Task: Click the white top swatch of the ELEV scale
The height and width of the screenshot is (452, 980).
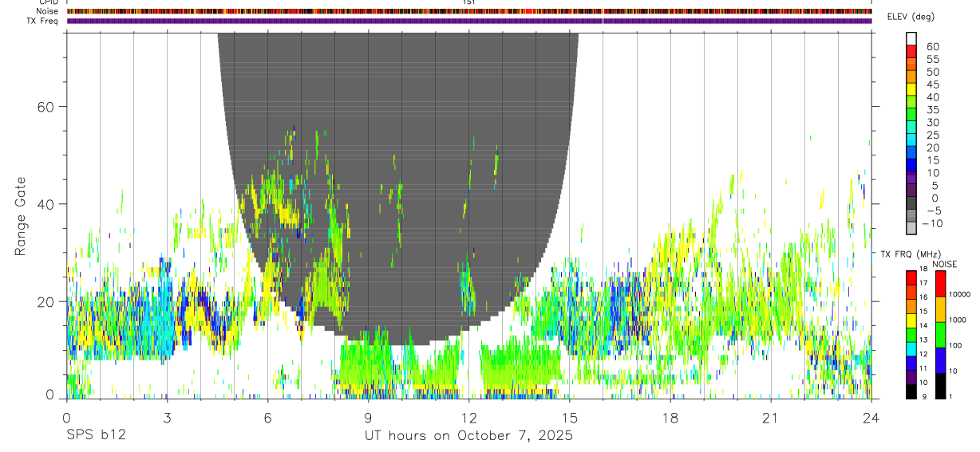Action: coord(912,38)
